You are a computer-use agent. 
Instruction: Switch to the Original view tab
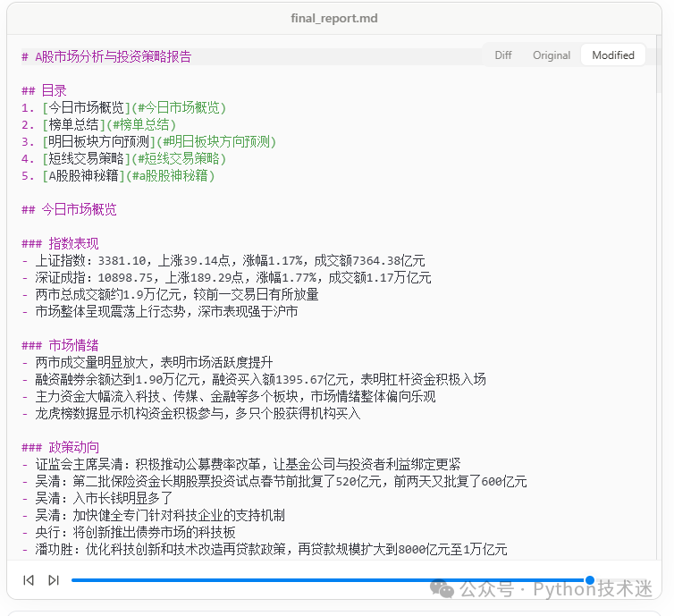(x=552, y=55)
